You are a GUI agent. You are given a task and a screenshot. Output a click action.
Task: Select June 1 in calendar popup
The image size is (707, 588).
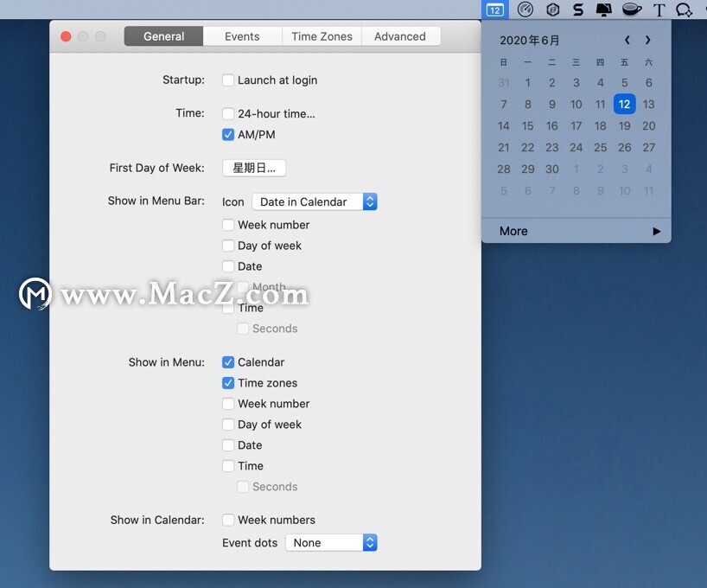(527, 83)
